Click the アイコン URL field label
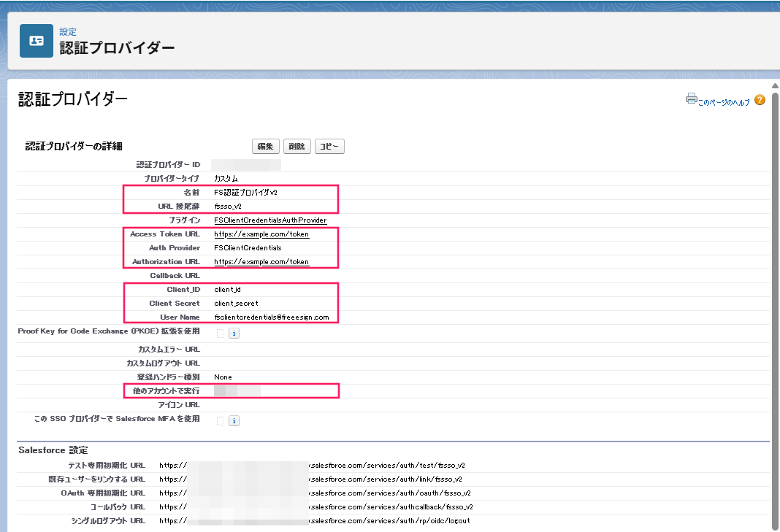The width and height of the screenshot is (780, 532). (179, 405)
